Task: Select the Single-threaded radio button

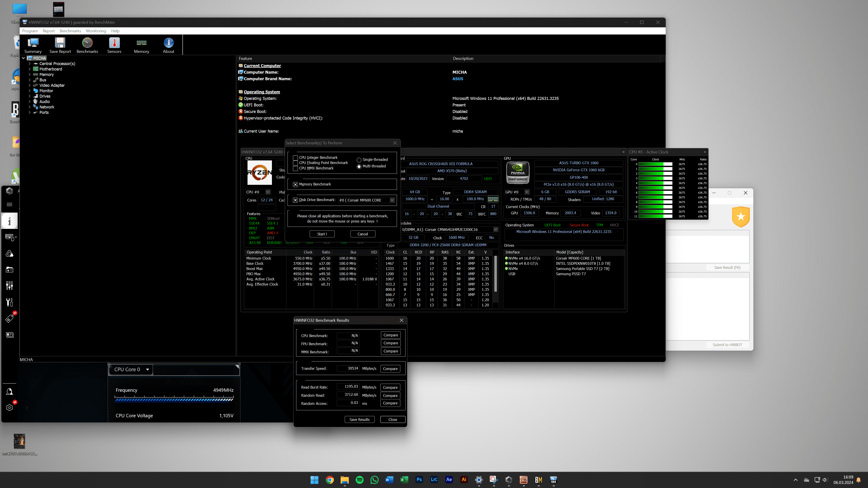Action: point(359,160)
